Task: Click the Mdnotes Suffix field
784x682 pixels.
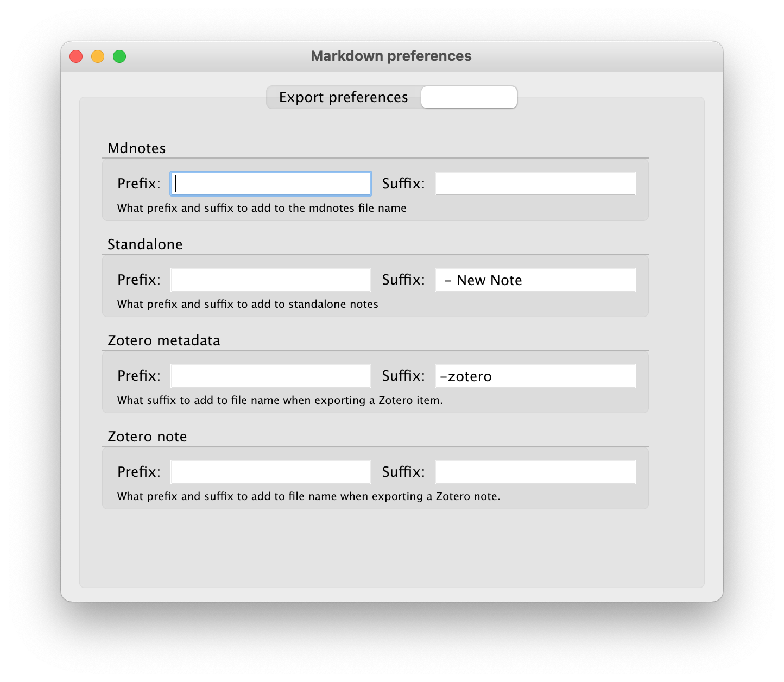Action: point(535,184)
